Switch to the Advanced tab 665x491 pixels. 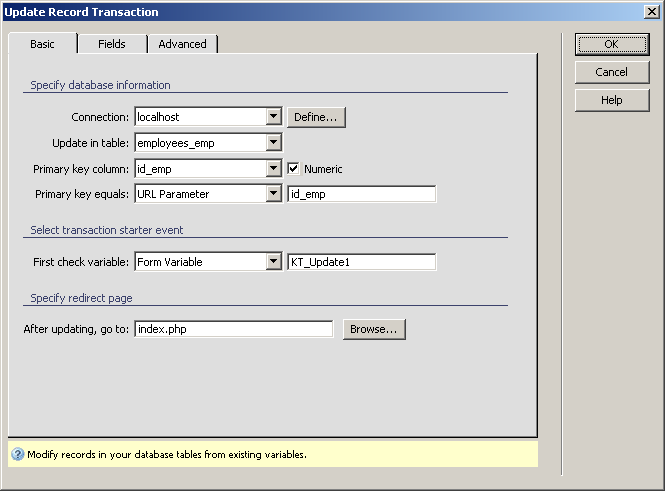[182, 44]
